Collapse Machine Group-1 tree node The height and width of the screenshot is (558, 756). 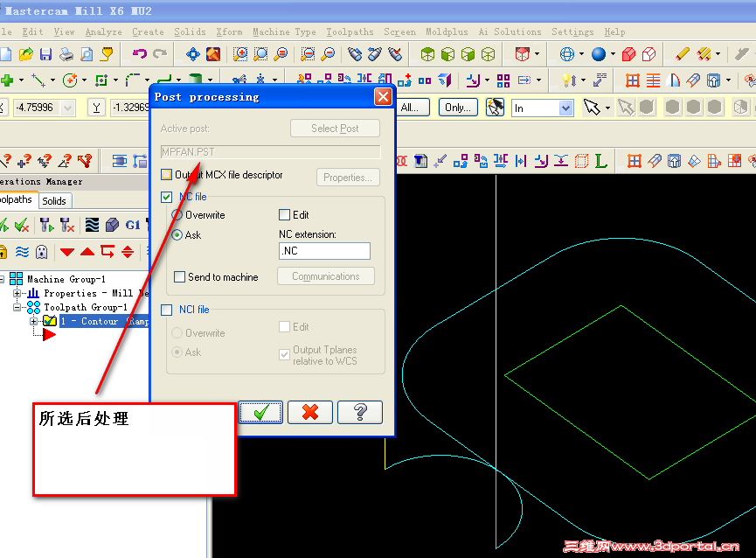(2, 279)
